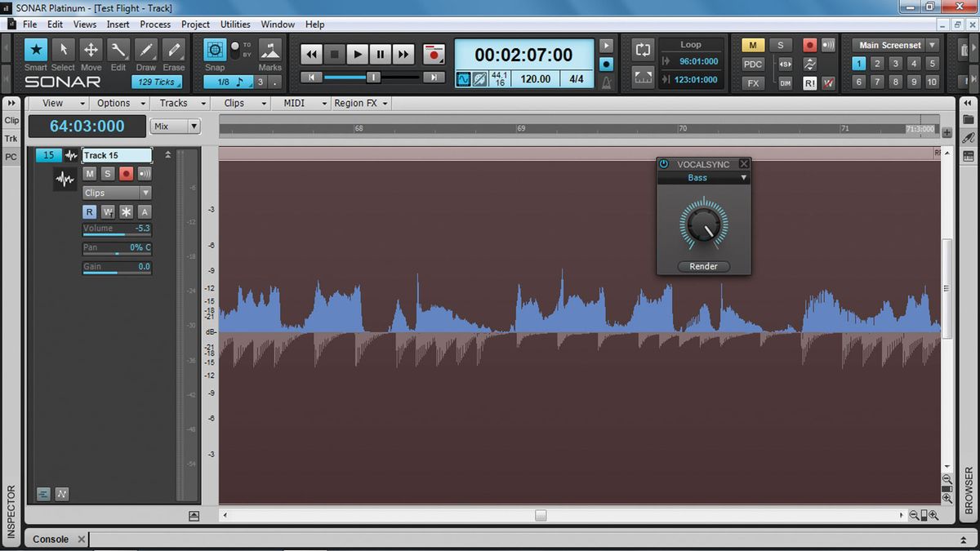This screenshot has width=980, height=551.
Task: Choose the Erase tool
Action: point(173,51)
